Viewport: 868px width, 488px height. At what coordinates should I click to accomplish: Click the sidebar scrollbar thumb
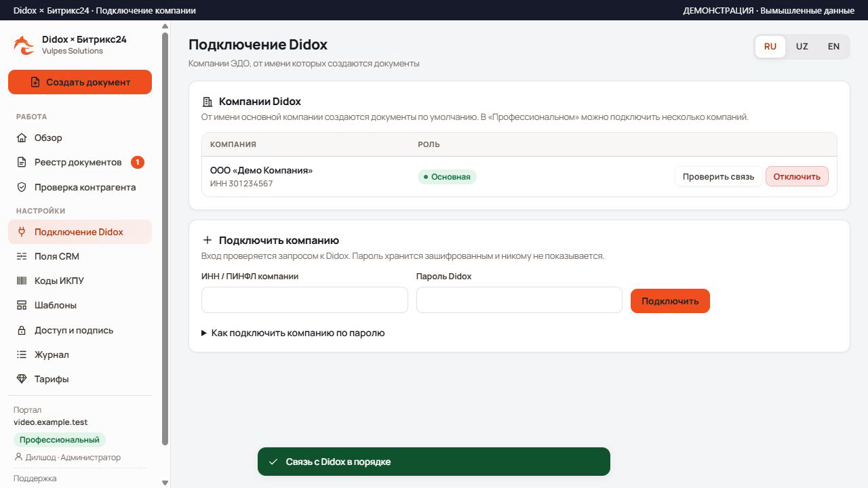[x=165, y=239]
